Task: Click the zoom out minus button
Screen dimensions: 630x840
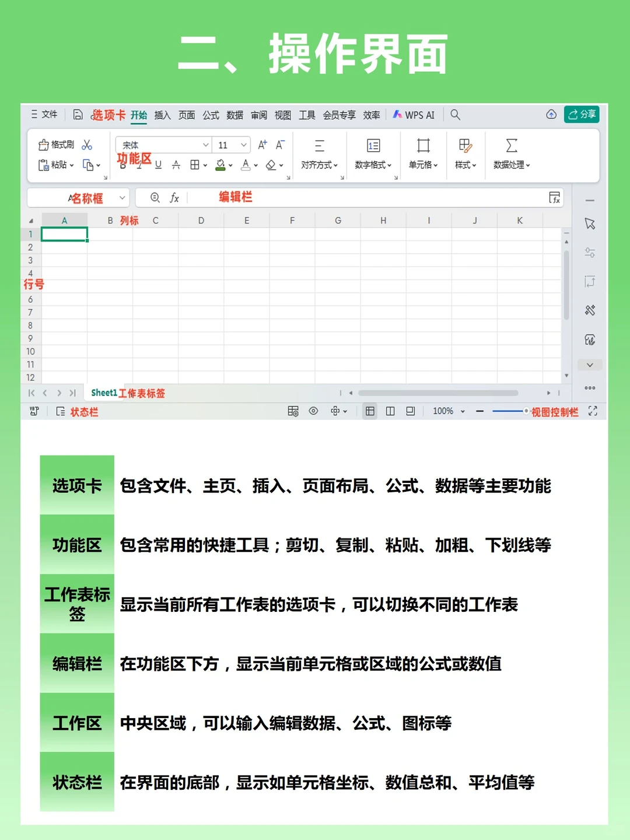Action: click(480, 411)
